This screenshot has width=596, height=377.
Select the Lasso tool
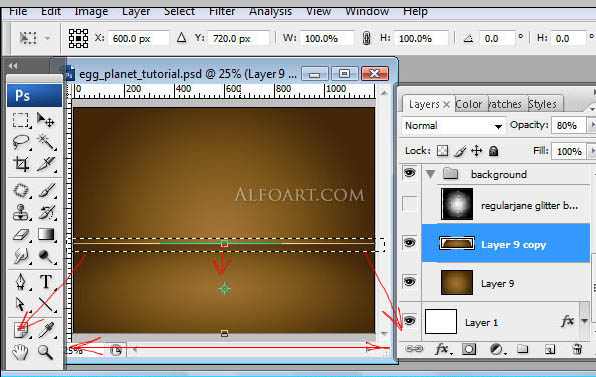(21, 142)
